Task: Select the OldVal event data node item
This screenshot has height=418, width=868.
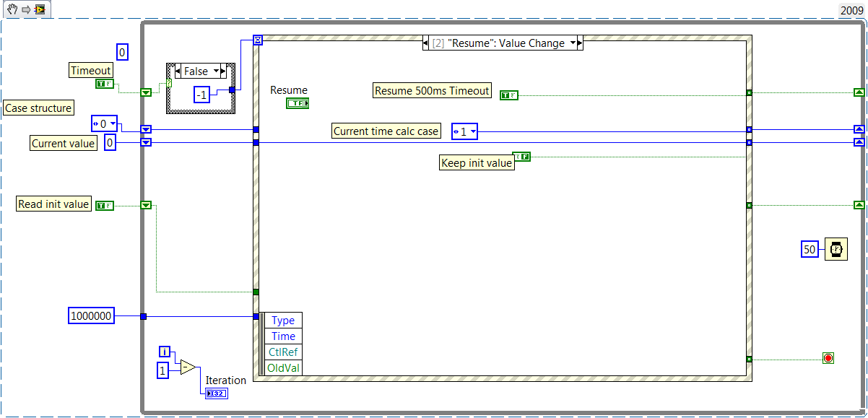Action: 283,368
